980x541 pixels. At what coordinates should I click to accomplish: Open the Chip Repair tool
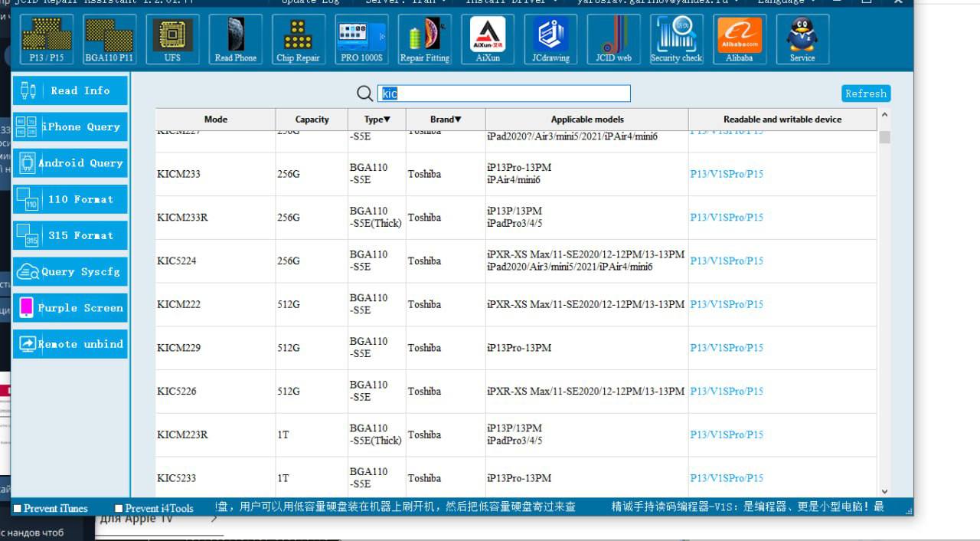coord(298,39)
